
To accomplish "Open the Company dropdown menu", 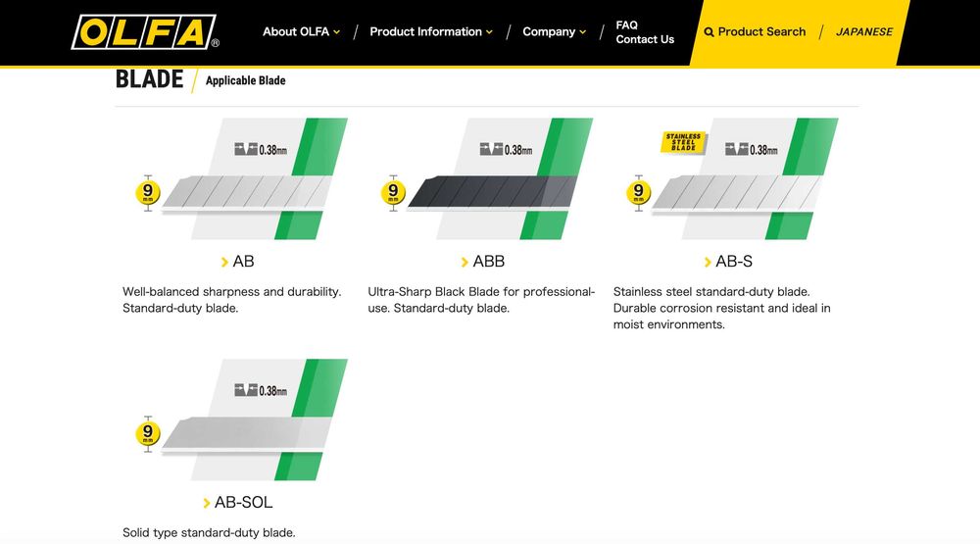I will 555,32.
